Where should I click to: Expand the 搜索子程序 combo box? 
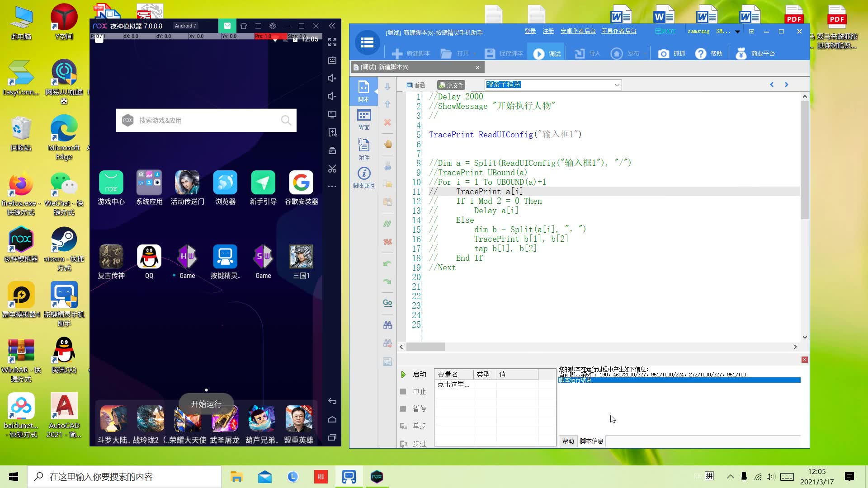pos(617,85)
